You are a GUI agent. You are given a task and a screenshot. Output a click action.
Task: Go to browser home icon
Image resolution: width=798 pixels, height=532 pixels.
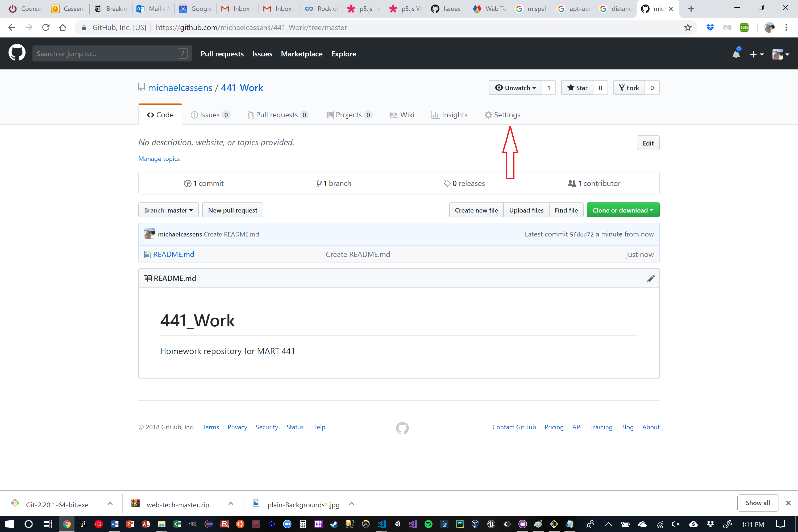[x=63, y=27]
